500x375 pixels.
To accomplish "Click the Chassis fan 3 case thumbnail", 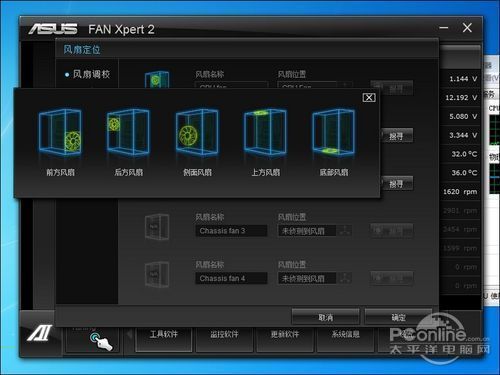I will coord(157,227).
